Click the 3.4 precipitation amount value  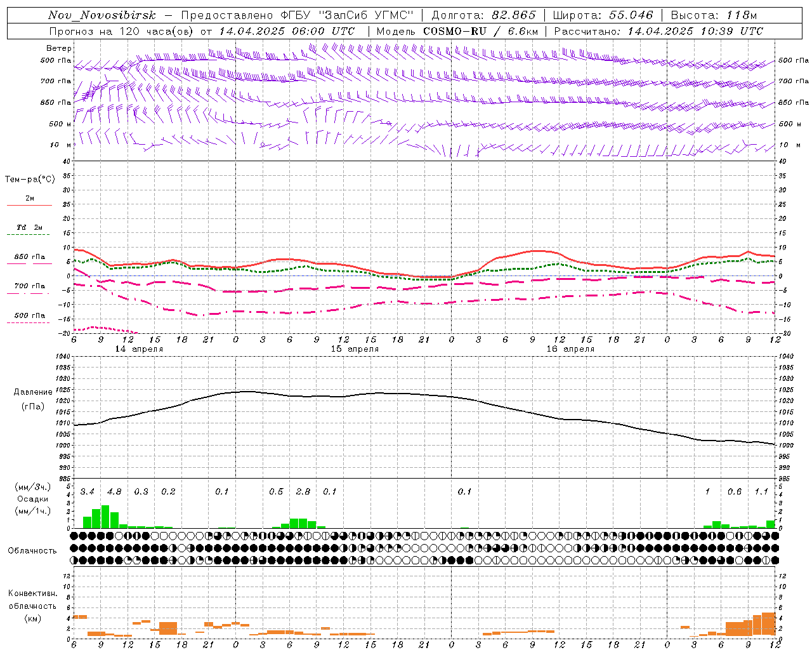tap(87, 492)
